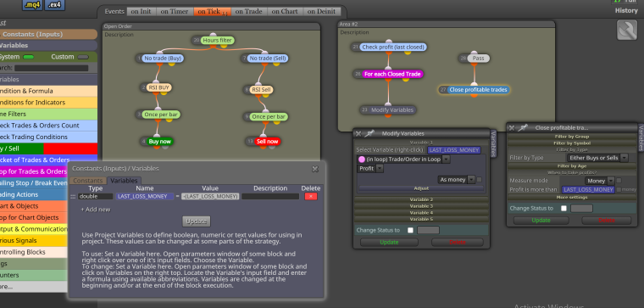Viewport: 644px width, 308px height.
Task: Click green Update in Close profitable trades panel
Action: (541, 221)
